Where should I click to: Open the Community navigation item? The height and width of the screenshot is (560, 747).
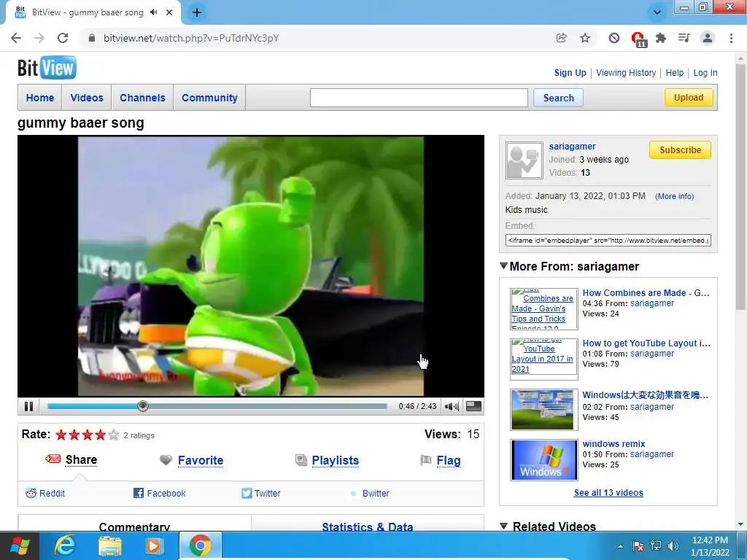pos(209,98)
